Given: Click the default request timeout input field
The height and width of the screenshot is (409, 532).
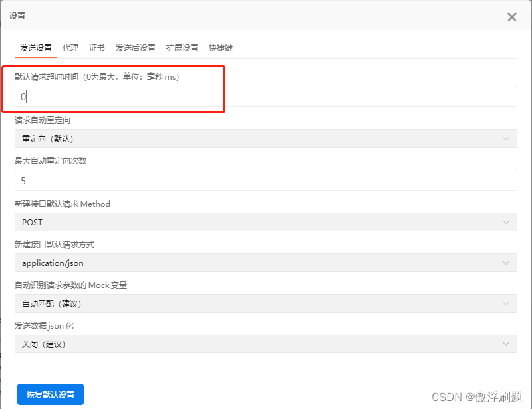Looking at the screenshot, I should coord(266,96).
